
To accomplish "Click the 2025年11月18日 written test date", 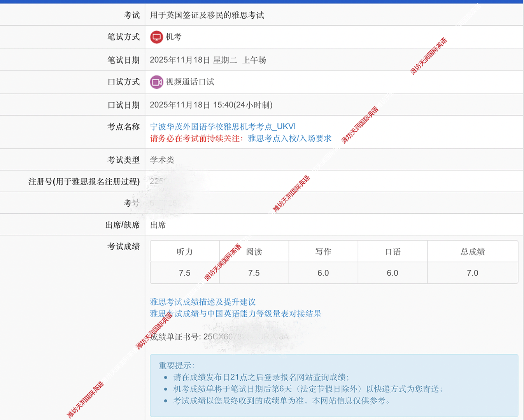I will point(179,60).
